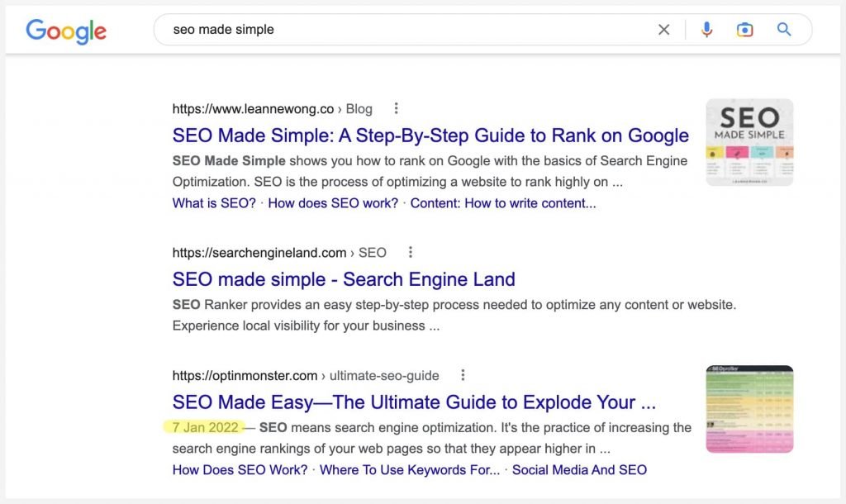This screenshot has width=846, height=504.
Task: Open the 'SEO made simple - Search Engine Land' result
Action: click(x=343, y=279)
